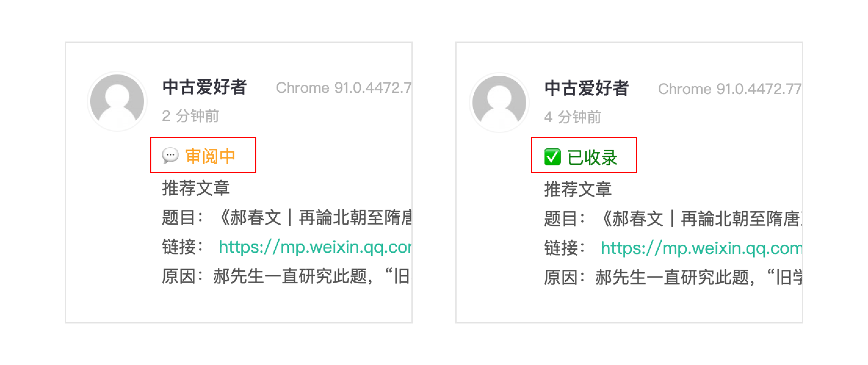Click the avatar of the 已收录 comment
Image resolution: width=868 pixels, height=365 pixels.
pos(499,102)
